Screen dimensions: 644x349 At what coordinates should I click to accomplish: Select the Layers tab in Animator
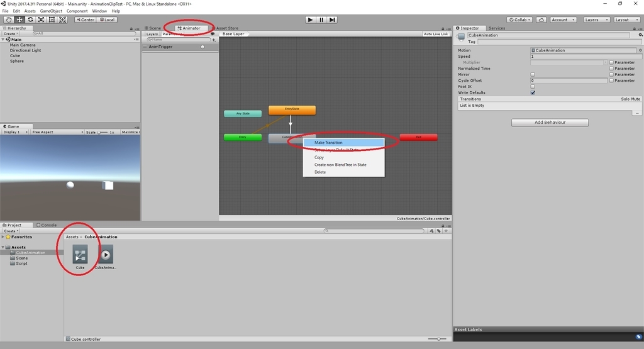tap(152, 34)
